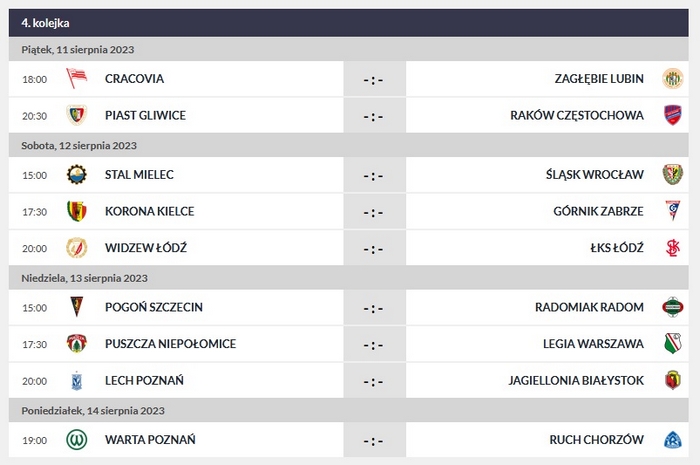Open the Widzew Łódź team link

click(146, 247)
